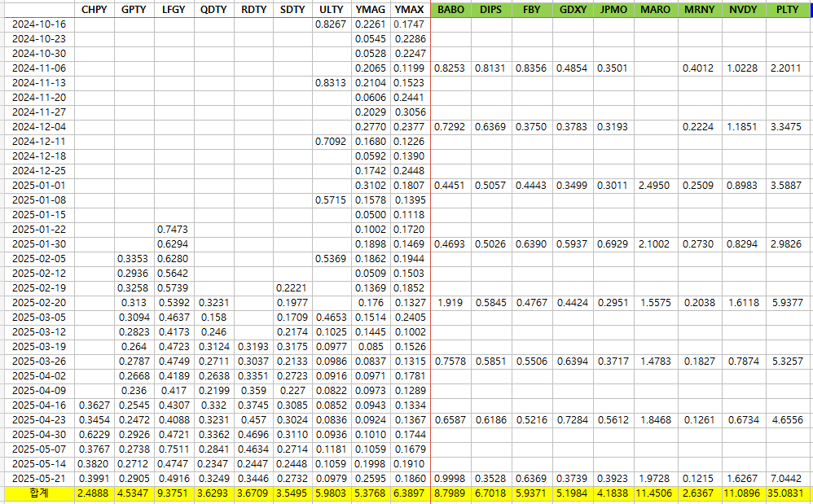Screen dimensions: 813x504
Task: Select the green MRNY header cell
Action: tap(700, 9)
